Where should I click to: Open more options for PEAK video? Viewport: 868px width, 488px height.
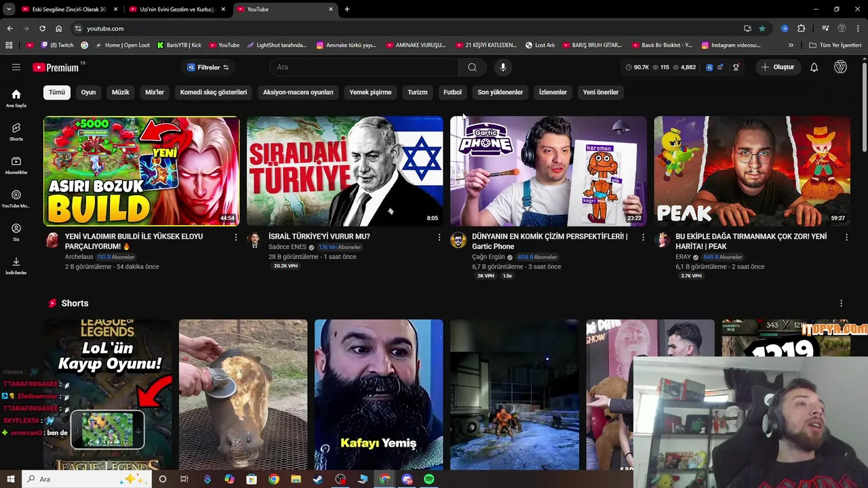pyautogui.click(x=846, y=237)
